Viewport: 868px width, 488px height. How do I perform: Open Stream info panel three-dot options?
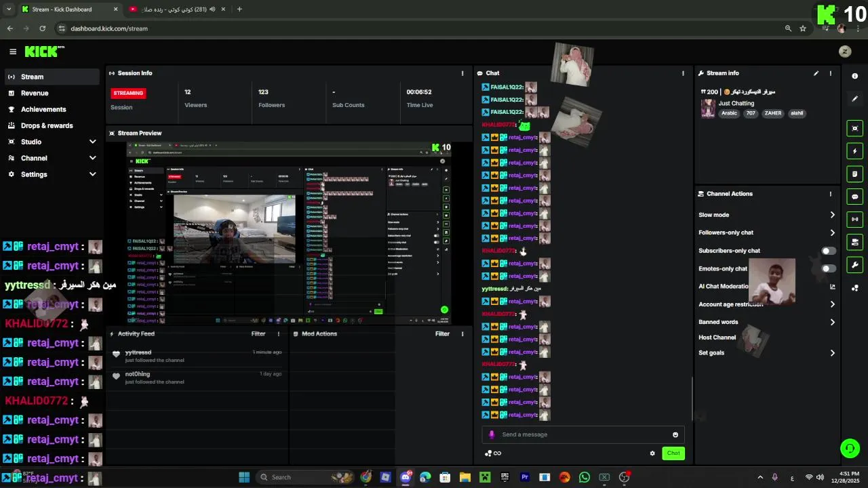[x=830, y=73]
